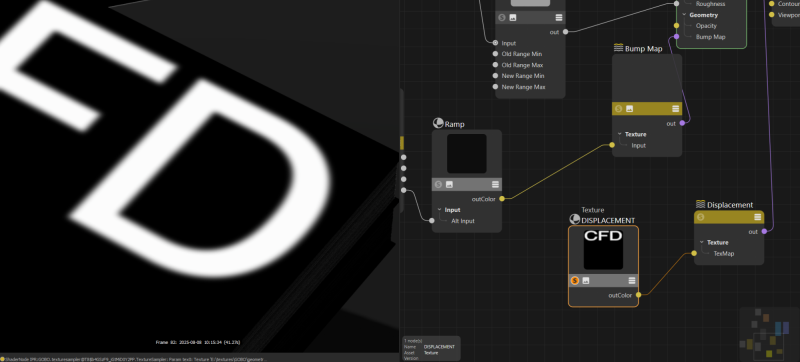The width and height of the screenshot is (800, 362).
Task: Click Displacement node's TexMap port
Action: coord(694,253)
